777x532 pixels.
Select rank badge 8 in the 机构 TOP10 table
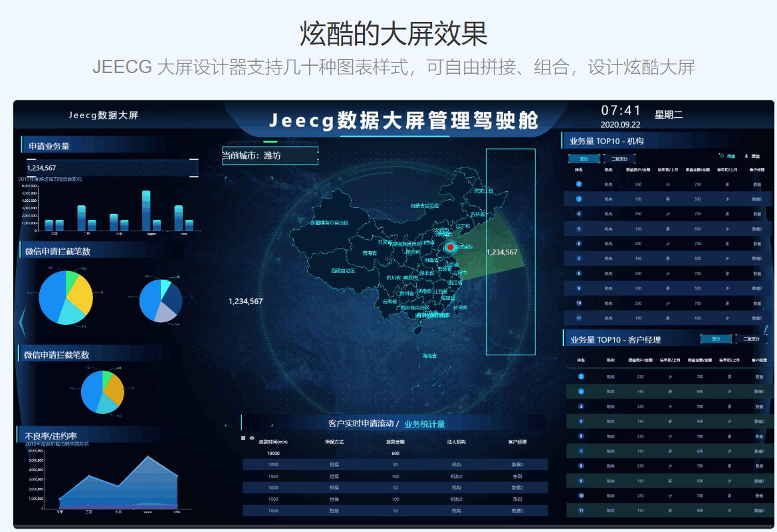tap(579, 273)
